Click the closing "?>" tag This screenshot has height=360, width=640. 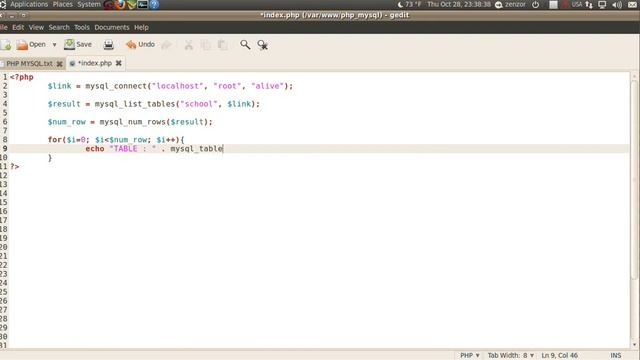pos(15,167)
